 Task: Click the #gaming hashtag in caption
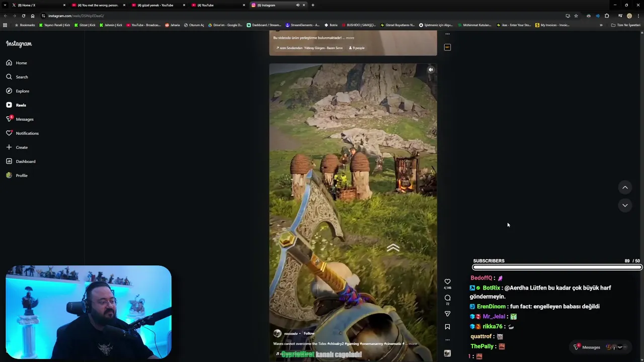click(x=351, y=344)
